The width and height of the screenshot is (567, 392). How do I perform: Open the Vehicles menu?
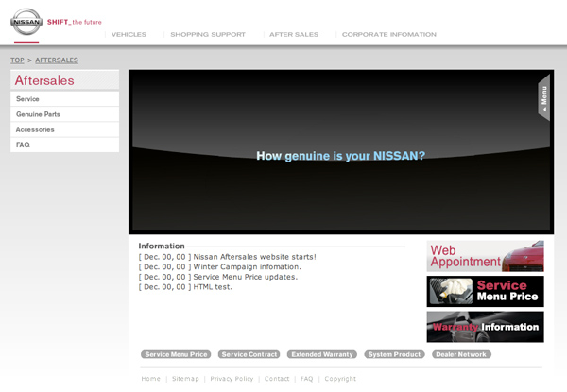tap(129, 34)
